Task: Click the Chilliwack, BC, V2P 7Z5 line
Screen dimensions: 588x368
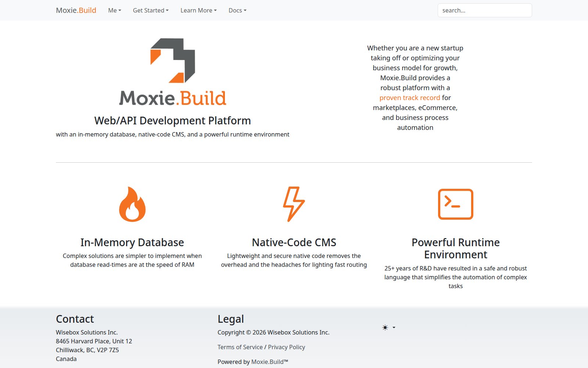Action: 87,350
